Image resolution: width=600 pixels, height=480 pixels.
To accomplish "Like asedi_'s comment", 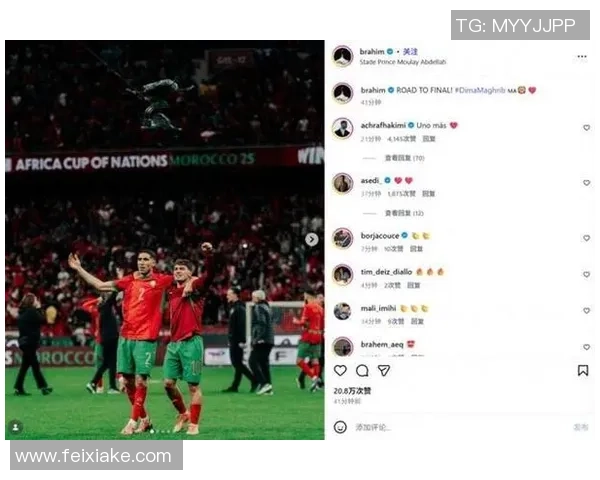I will click(x=586, y=183).
